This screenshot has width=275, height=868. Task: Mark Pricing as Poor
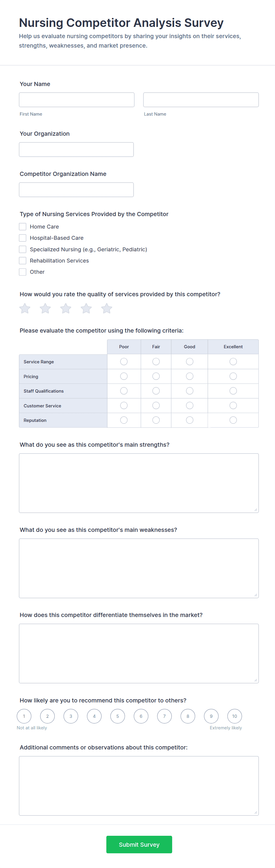pyautogui.click(x=124, y=376)
